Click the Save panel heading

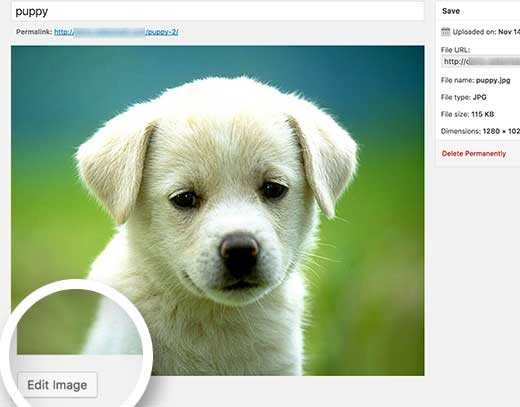click(x=451, y=11)
